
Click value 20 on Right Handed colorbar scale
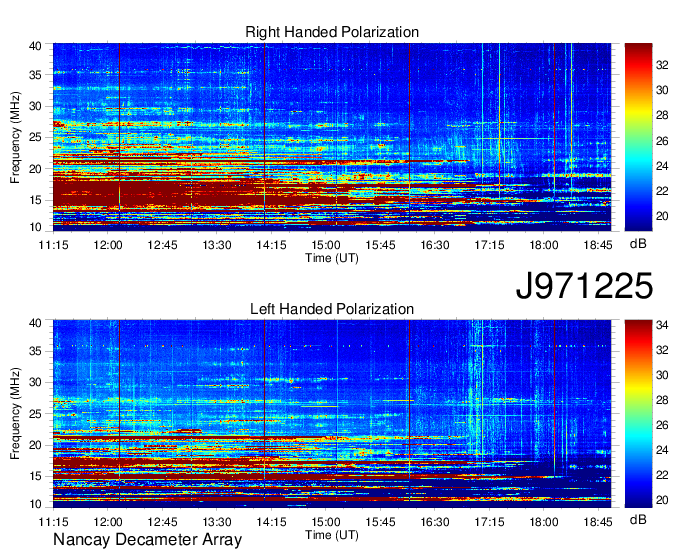[x=662, y=216]
